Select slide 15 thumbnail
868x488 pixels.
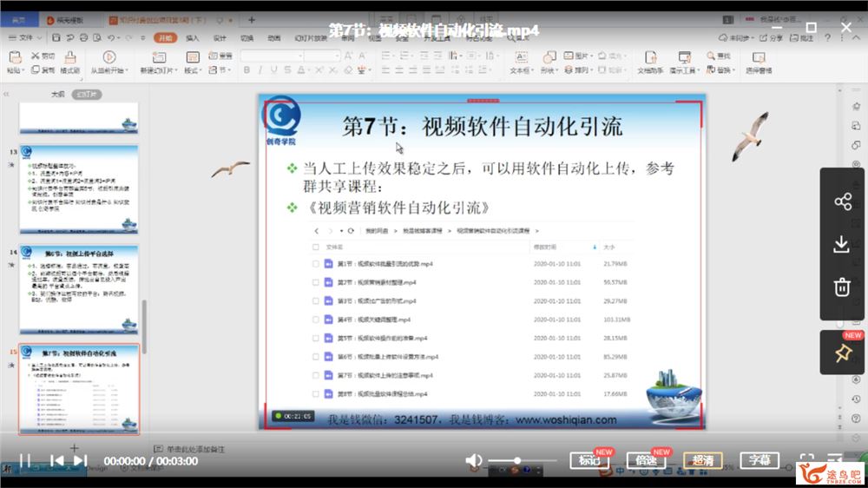(79, 389)
